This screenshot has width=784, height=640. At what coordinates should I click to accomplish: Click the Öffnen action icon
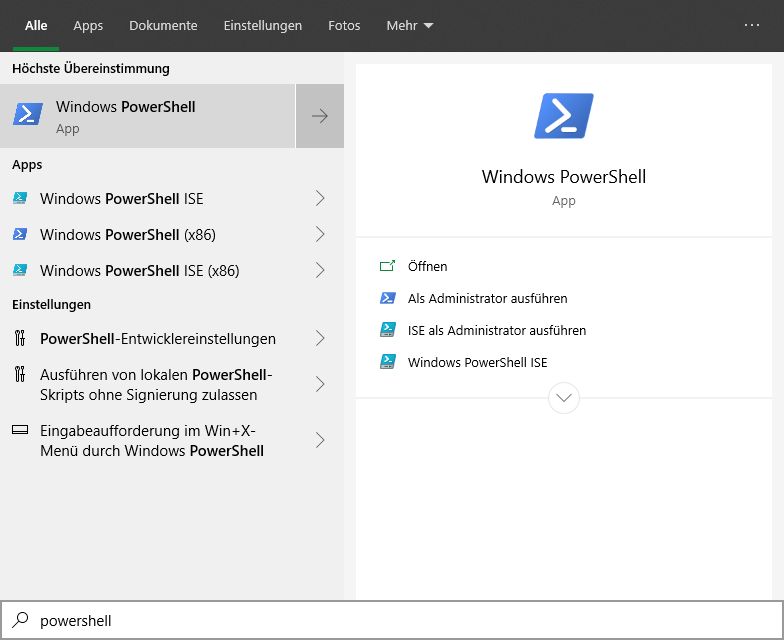pos(388,267)
